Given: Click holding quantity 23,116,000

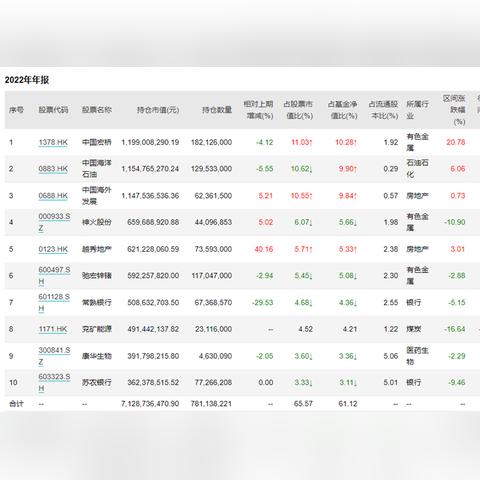Looking at the screenshot, I should (213, 329).
